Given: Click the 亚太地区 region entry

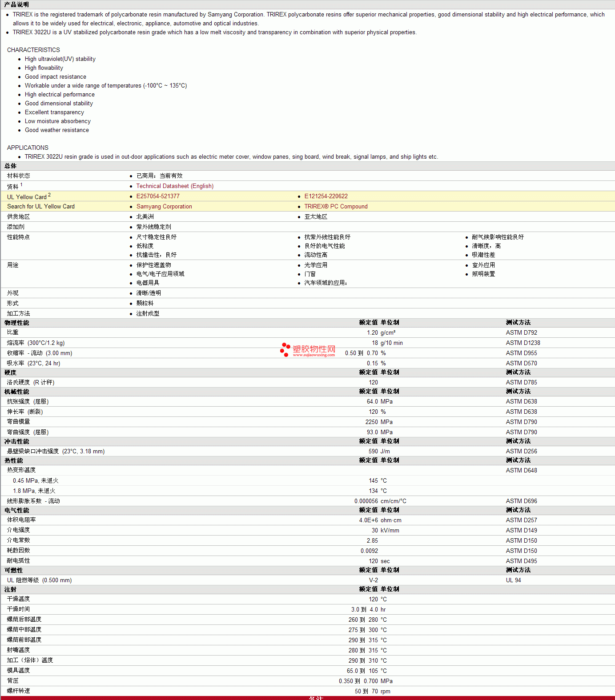Looking at the screenshot, I should 316,216.
